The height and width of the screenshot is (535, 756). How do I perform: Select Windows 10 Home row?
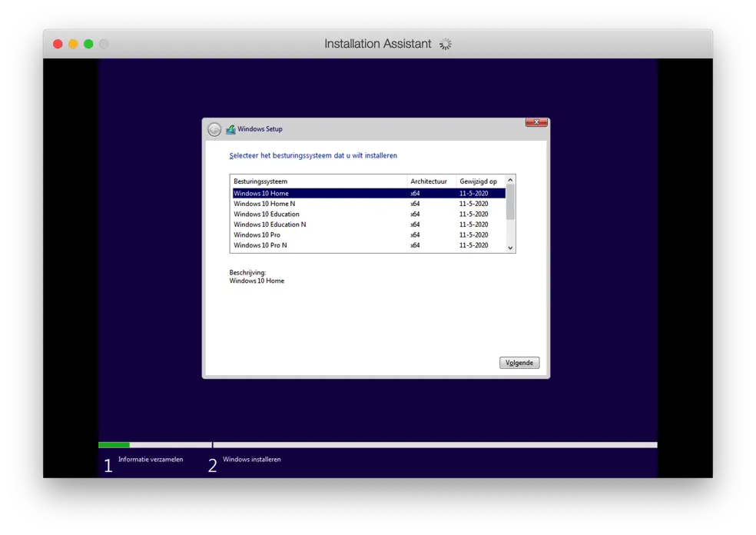tap(369, 194)
